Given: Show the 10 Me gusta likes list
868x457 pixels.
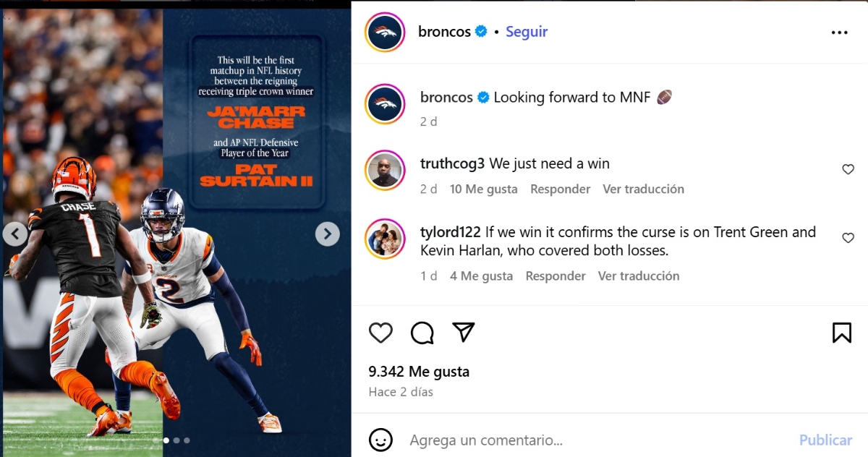Looking at the screenshot, I should coord(483,189).
